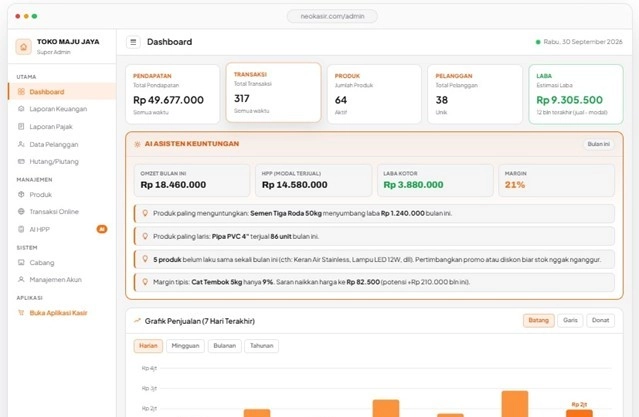Open the Produk summary card showing 64
This screenshot has width=639, height=417.
[x=374, y=94]
